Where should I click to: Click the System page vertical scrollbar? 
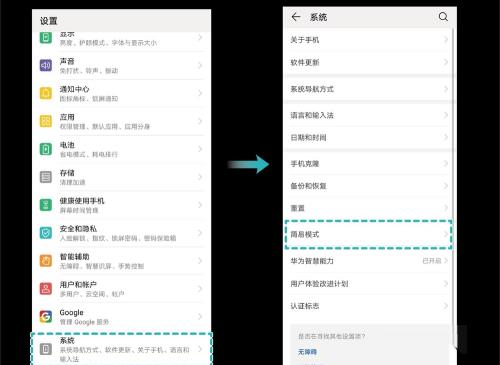pyautogui.click(x=453, y=187)
